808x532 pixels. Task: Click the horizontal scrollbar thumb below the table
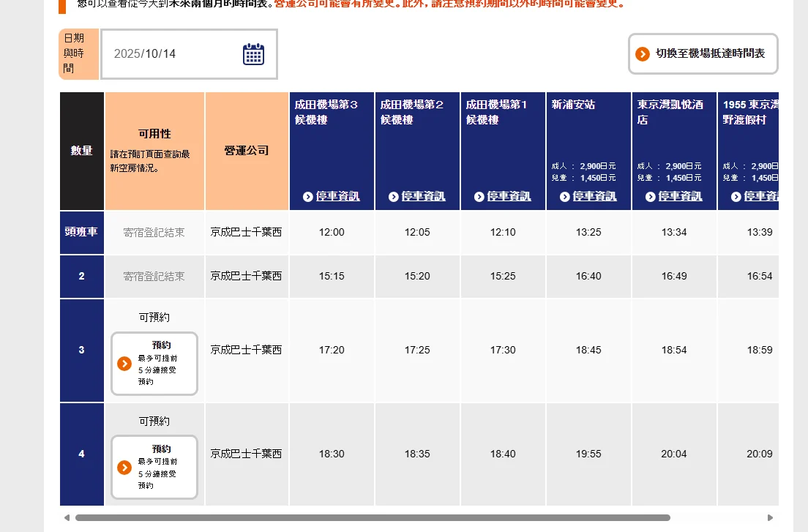373,517
